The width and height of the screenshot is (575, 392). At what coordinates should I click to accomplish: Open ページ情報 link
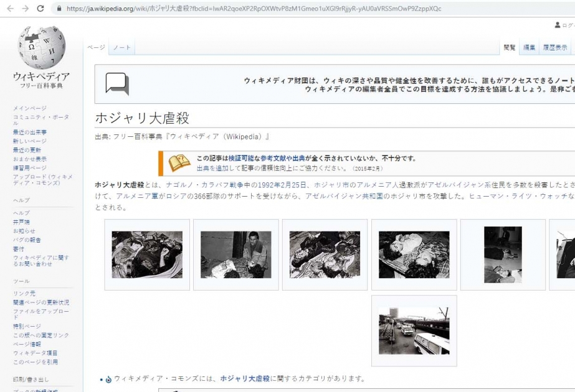27,344
